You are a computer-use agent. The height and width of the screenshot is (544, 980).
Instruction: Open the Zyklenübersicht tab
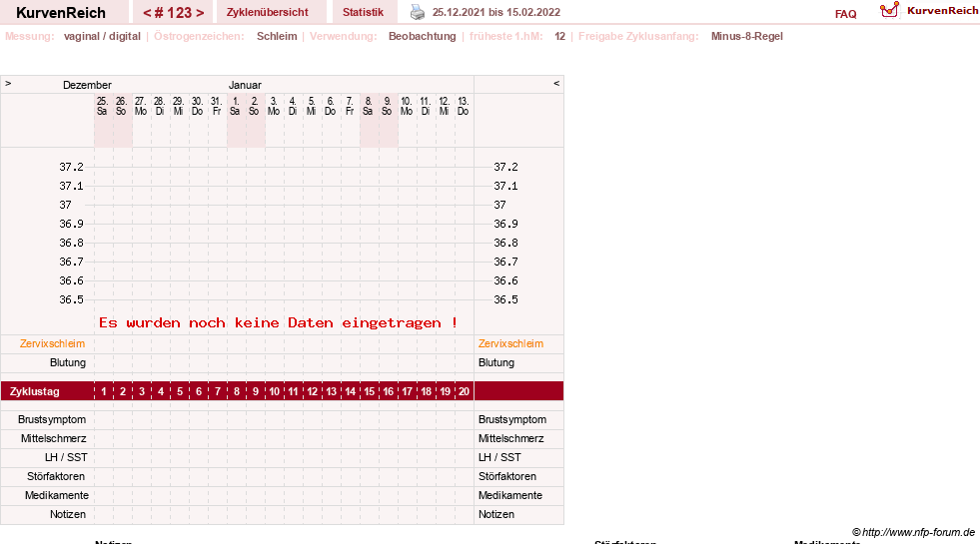click(268, 12)
